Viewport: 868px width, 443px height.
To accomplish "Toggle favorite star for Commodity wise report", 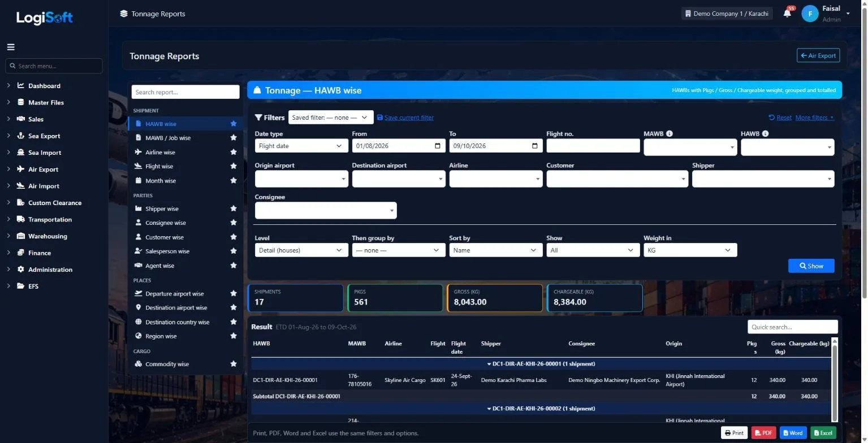I will 234,364.
